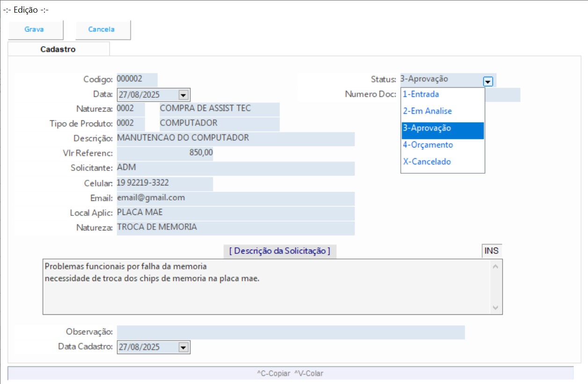Viewport: 588px width, 384px height.
Task: Click the Grava button
Action: tap(34, 30)
